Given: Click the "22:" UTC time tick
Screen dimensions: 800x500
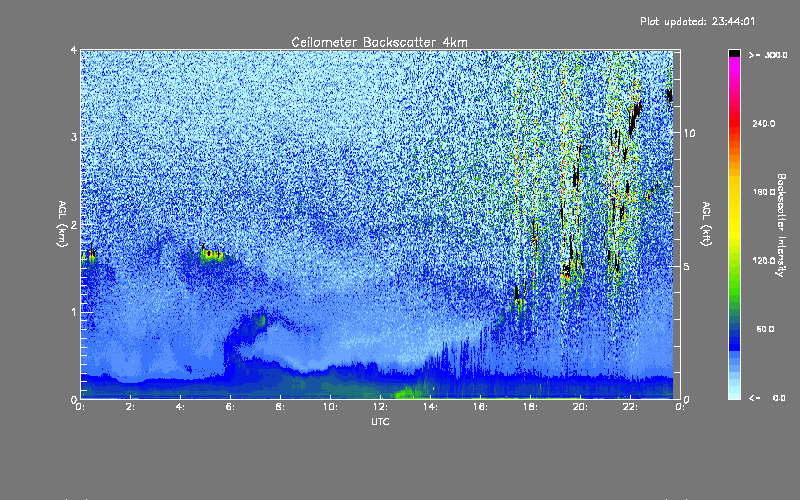Looking at the screenshot, I should coord(631,407).
